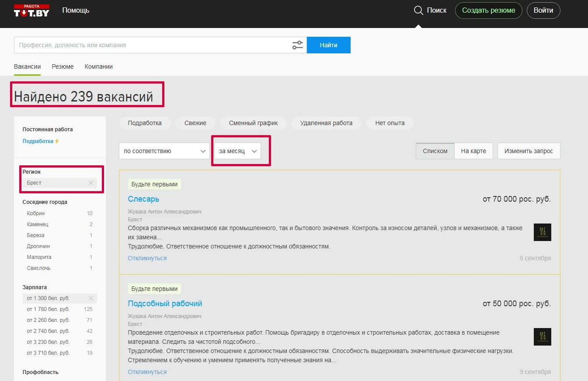Open the Слесарь vacancy title
This screenshot has height=381, width=588.
coord(143,199)
